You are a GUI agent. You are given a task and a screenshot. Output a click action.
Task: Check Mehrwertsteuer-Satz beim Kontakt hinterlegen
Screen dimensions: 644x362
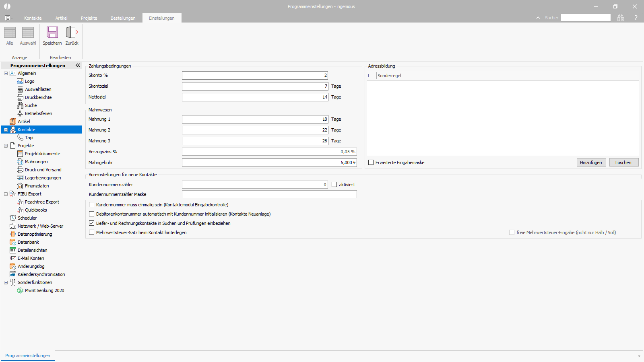pos(91,232)
